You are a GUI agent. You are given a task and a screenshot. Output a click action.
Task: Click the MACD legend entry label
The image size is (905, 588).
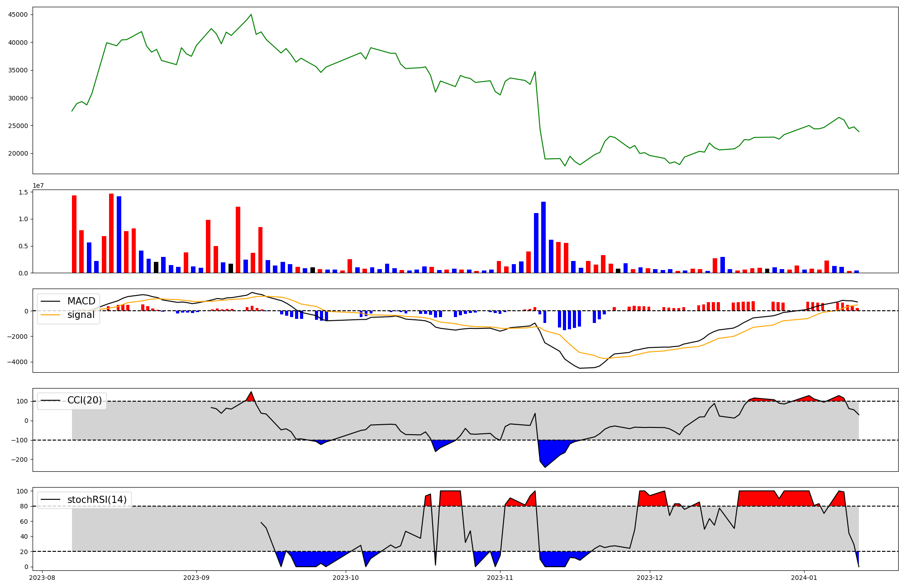(x=81, y=301)
